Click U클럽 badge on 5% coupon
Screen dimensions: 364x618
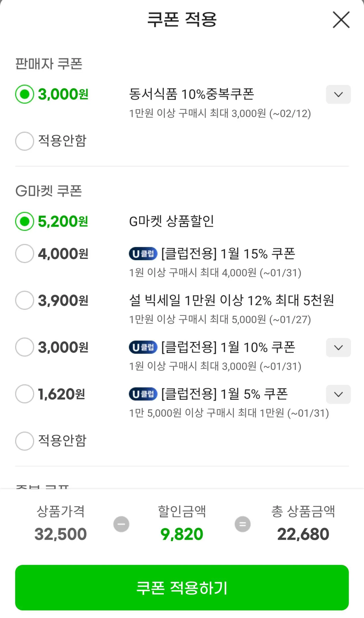(x=143, y=394)
